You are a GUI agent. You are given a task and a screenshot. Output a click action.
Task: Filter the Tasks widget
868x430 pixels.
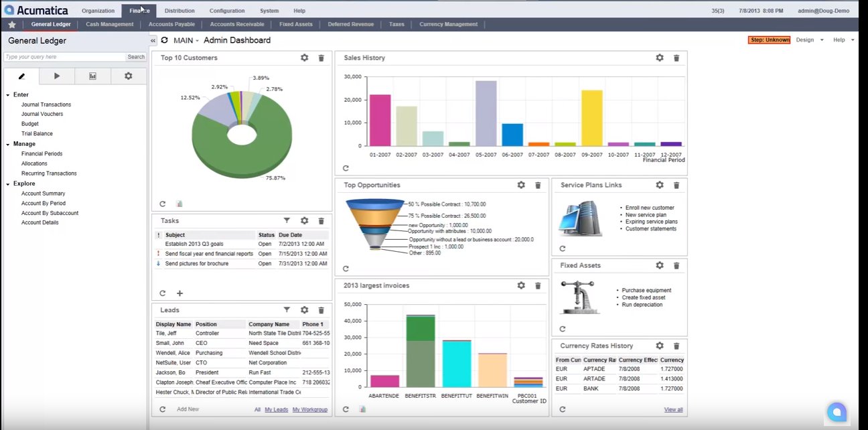coord(287,220)
